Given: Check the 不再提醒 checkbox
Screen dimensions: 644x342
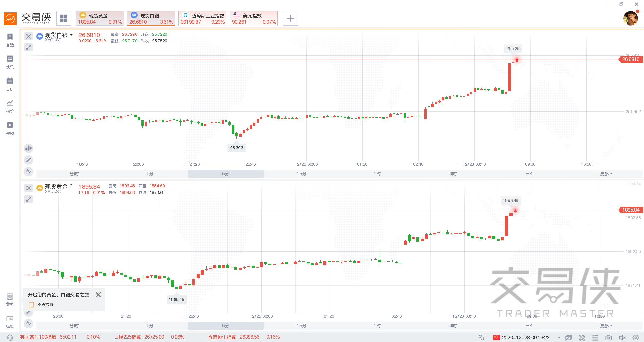Looking at the screenshot, I should [x=32, y=305].
